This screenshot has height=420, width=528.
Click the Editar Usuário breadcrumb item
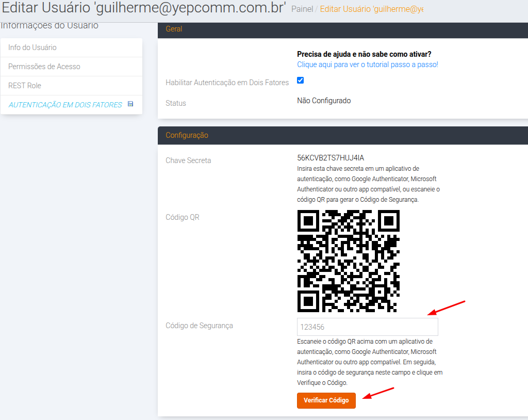click(372, 9)
